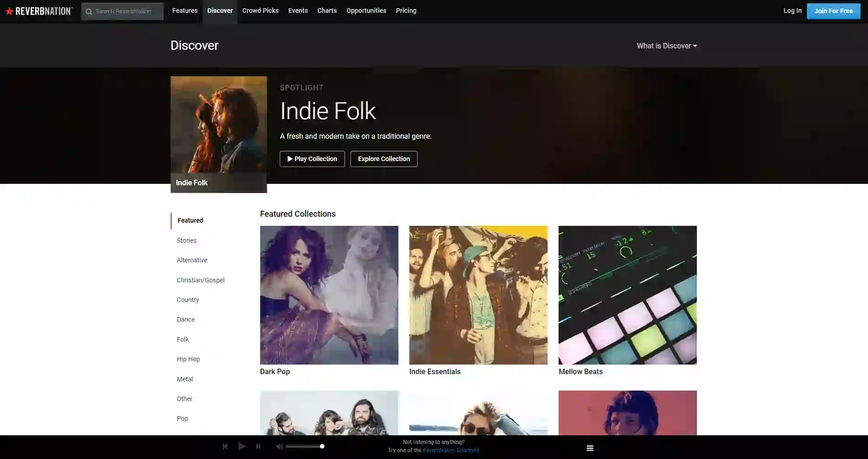Image resolution: width=868 pixels, height=459 pixels.
Task: Click the ReverbNation star logo
Action: pos(39,11)
